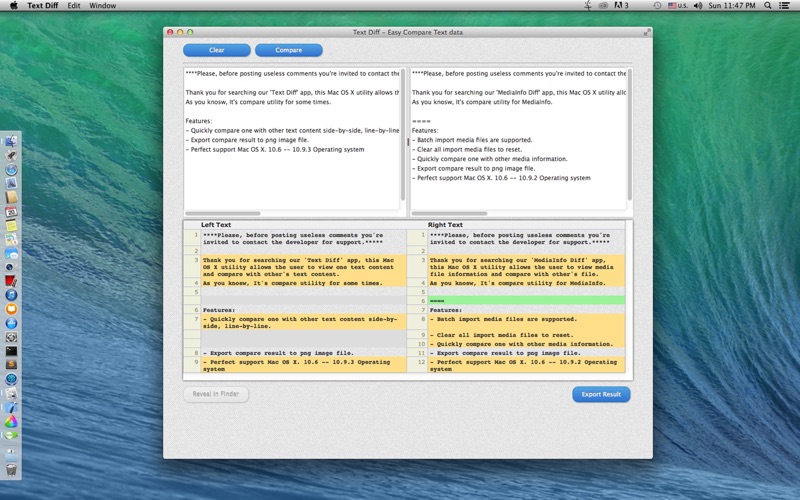
Task: Open iTunes from the dock
Action: click(x=11, y=295)
